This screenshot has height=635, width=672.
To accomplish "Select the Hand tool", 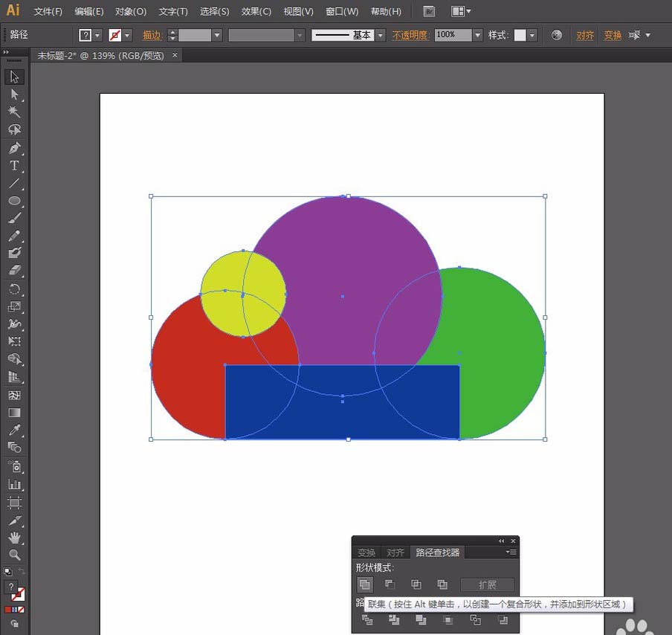I will point(15,538).
